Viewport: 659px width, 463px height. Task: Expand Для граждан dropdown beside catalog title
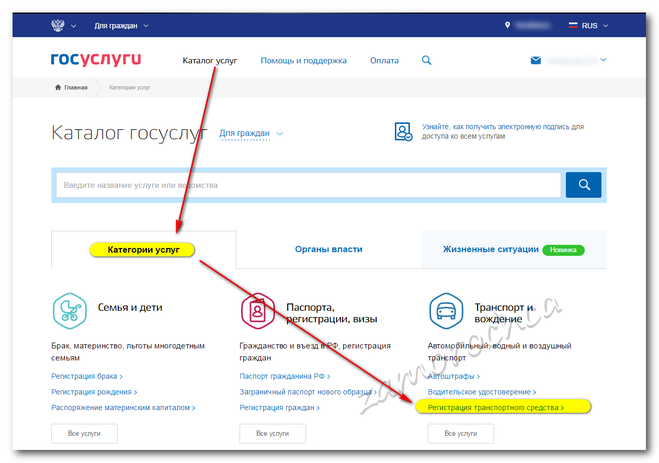(x=251, y=133)
